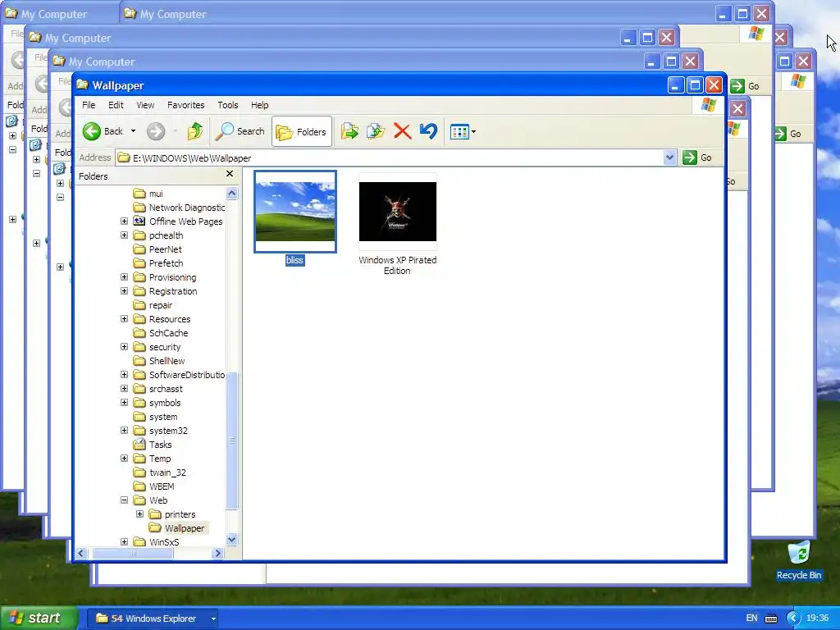Select the WBEM folder
Image resolution: width=840 pixels, height=630 pixels.
[153, 486]
